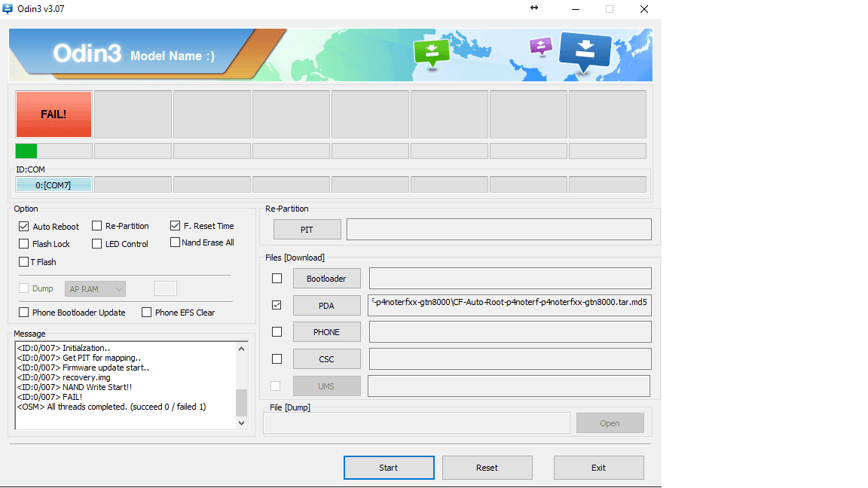Enable Nand Erase All checkbox
The height and width of the screenshot is (488, 868).
pyautogui.click(x=175, y=242)
